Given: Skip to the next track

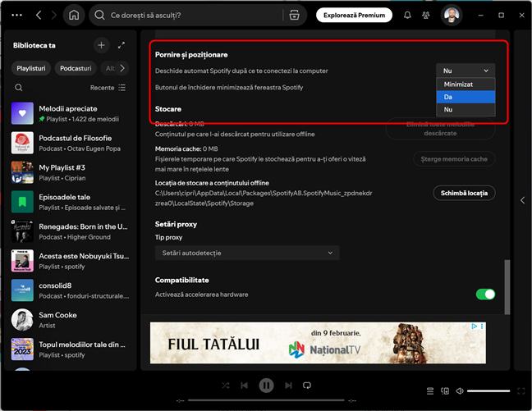Looking at the screenshot, I should click(x=287, y=385).
